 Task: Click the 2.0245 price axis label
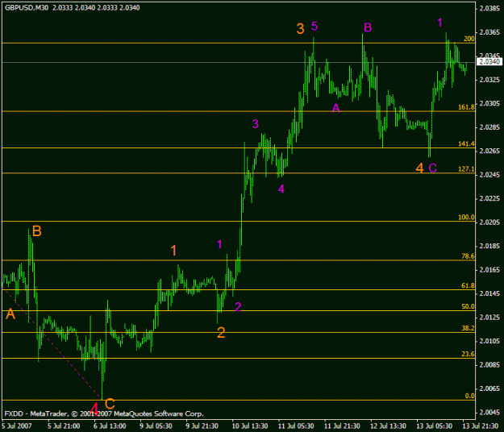tap(489, 175)
